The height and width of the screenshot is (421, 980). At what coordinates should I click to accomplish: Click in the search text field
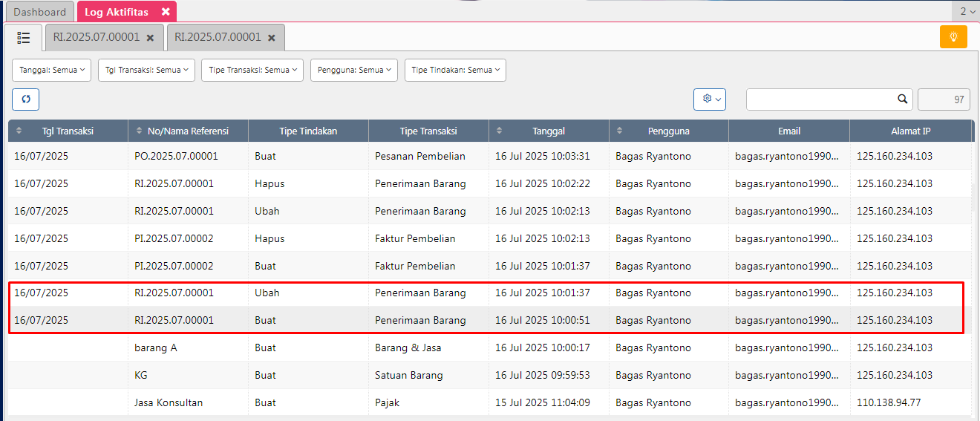[820, 99]
